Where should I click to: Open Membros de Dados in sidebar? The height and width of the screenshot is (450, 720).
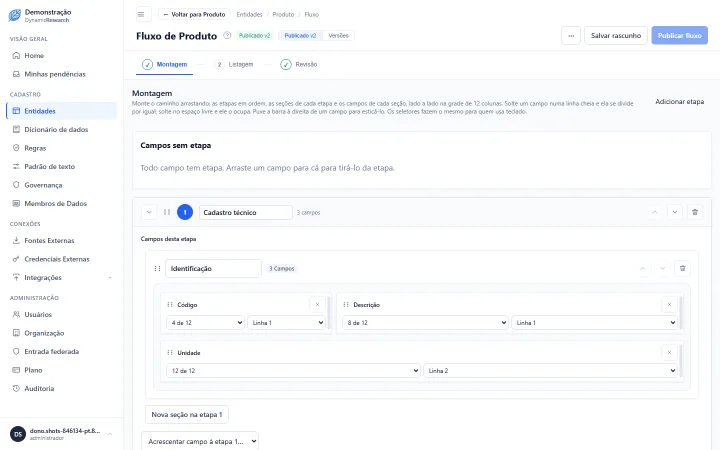coord(62,203)
